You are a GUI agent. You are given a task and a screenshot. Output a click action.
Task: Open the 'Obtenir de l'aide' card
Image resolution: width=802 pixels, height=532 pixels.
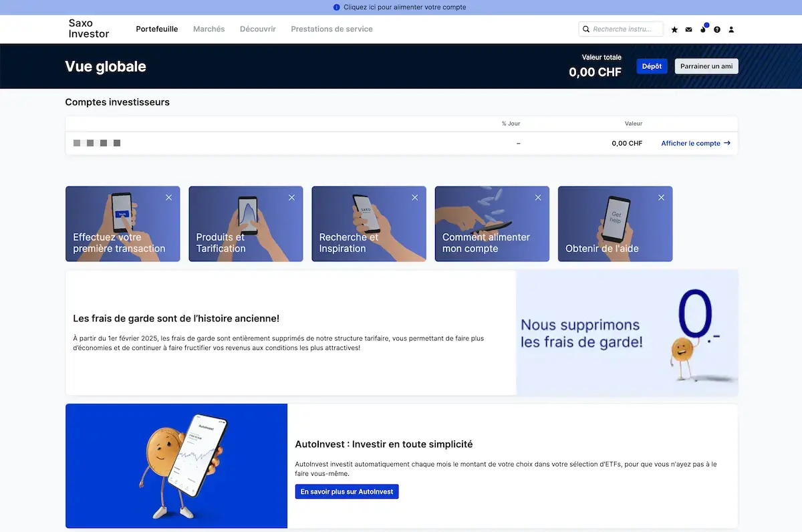pos(615,224)
